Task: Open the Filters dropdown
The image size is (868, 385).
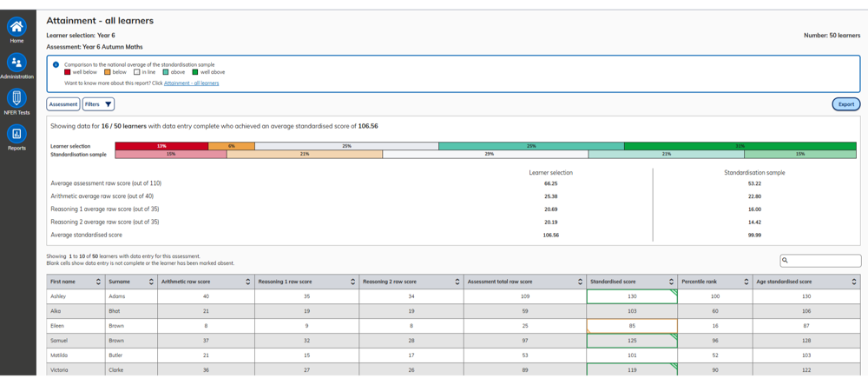Action: click(99, 104)
